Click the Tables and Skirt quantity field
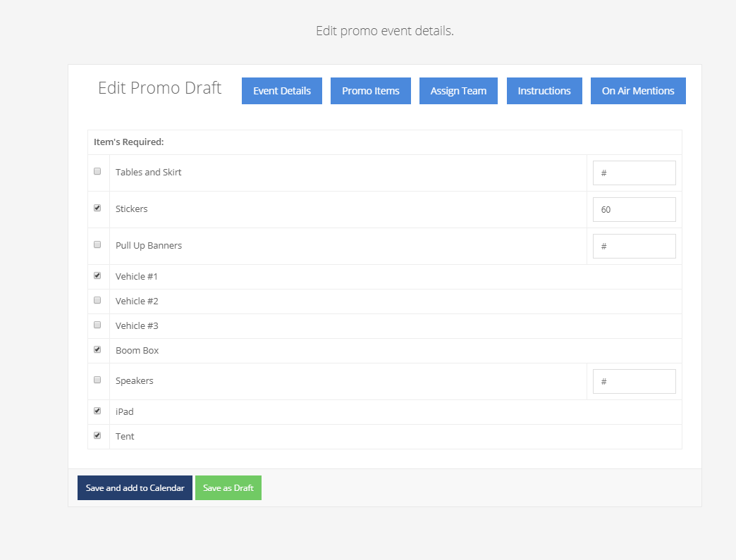This screenshot has width=736, height=560. pos(634,173)
